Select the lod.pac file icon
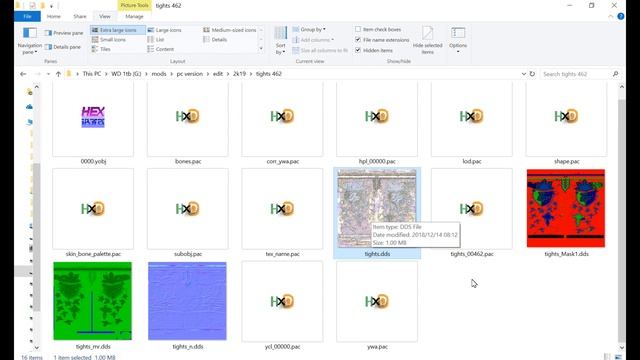The width and height of the screenshot is (640, 360). point(471,117)
